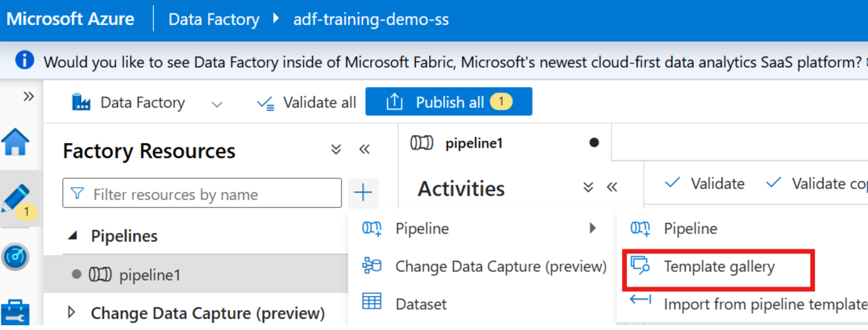Expand Change Data Capture (preview) tree node
868x330 pixels.
pyautogui.click(x=72, y=313)
